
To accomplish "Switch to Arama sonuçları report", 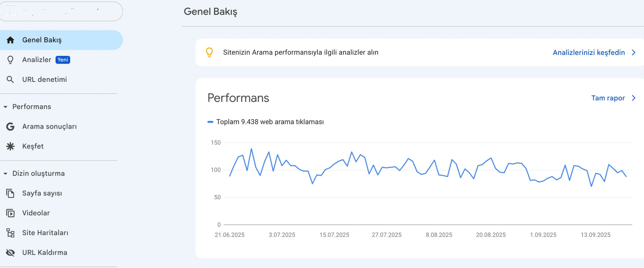I will point(50,126).
